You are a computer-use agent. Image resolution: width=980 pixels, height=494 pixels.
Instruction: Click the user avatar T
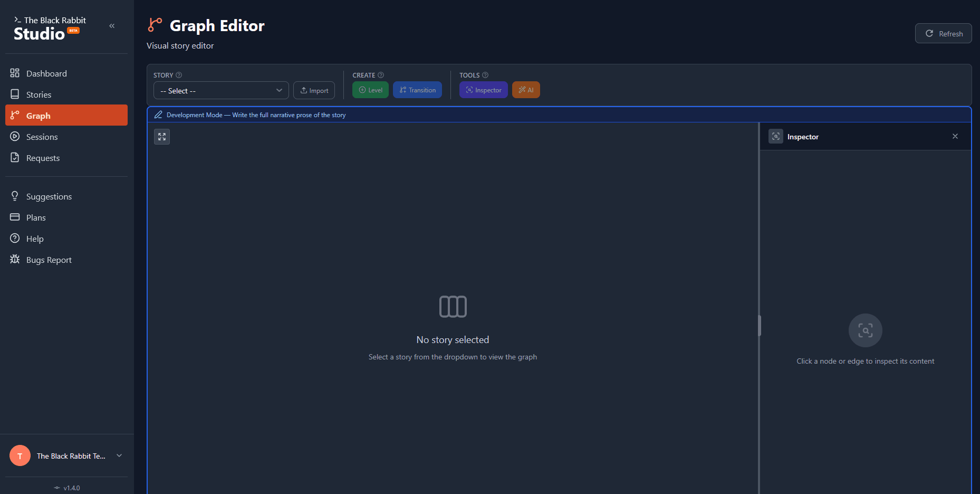click(20, 455)
